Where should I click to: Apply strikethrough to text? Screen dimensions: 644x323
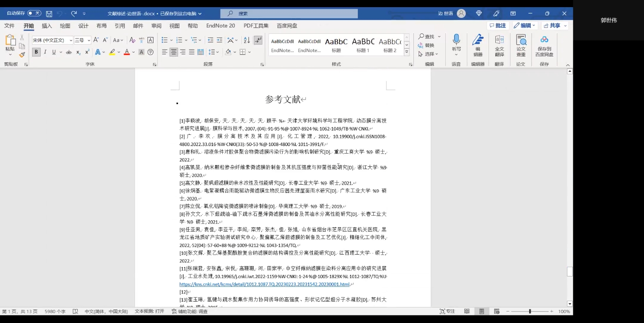[69, 52]
